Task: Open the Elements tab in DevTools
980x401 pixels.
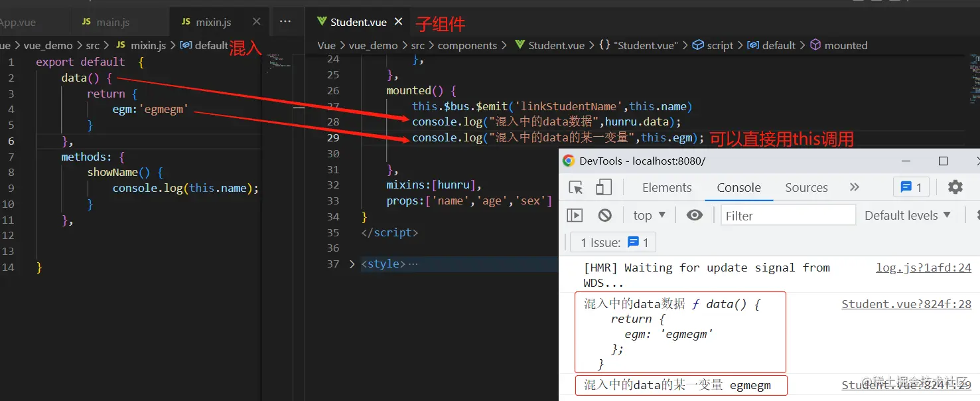Action: [x=667, y=187]
